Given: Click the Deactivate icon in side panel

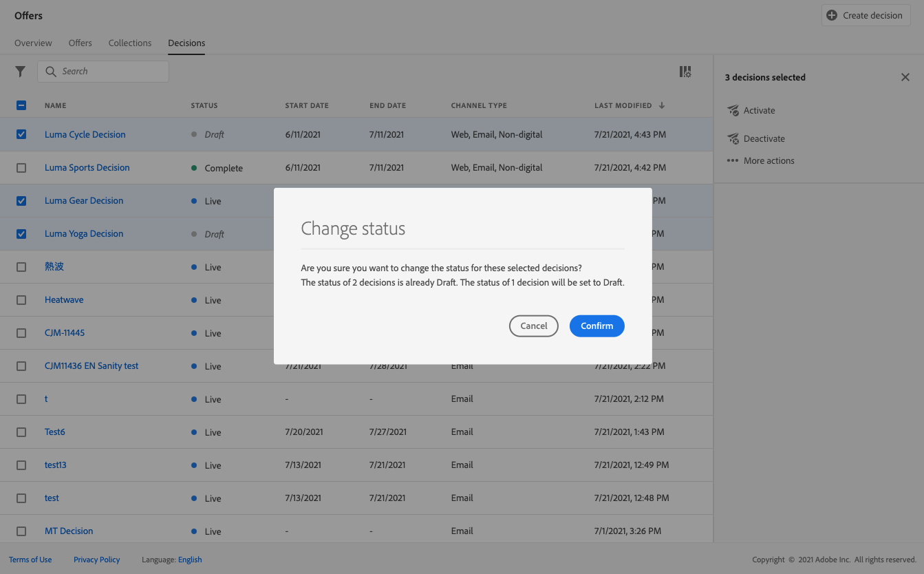Looking at the screenshot, I should 733,139.
